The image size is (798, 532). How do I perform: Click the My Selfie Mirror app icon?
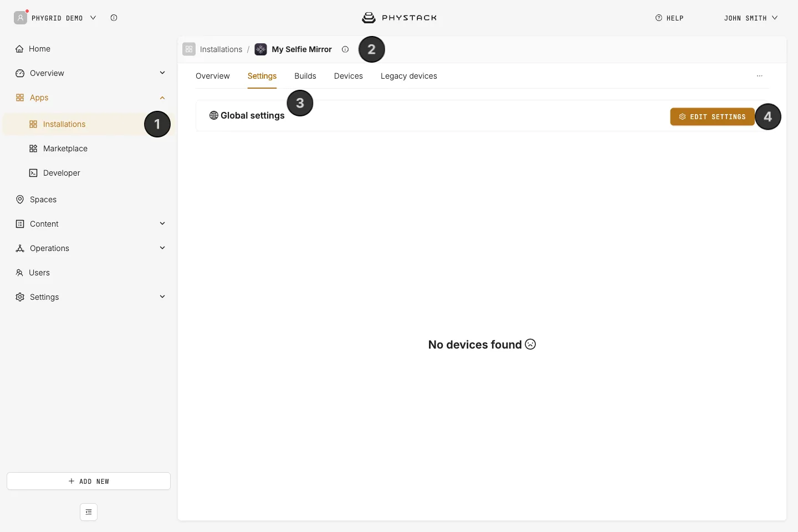pyautogui.click(x=260, y=49)
